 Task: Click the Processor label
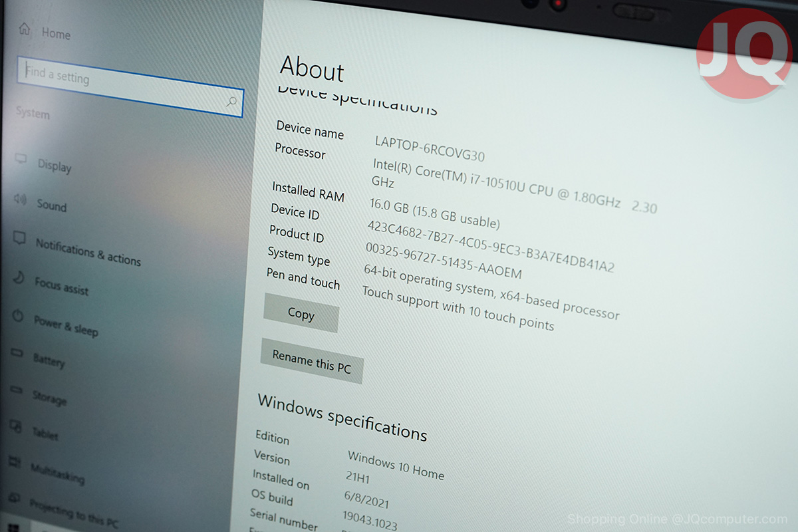tap(300, 150)
